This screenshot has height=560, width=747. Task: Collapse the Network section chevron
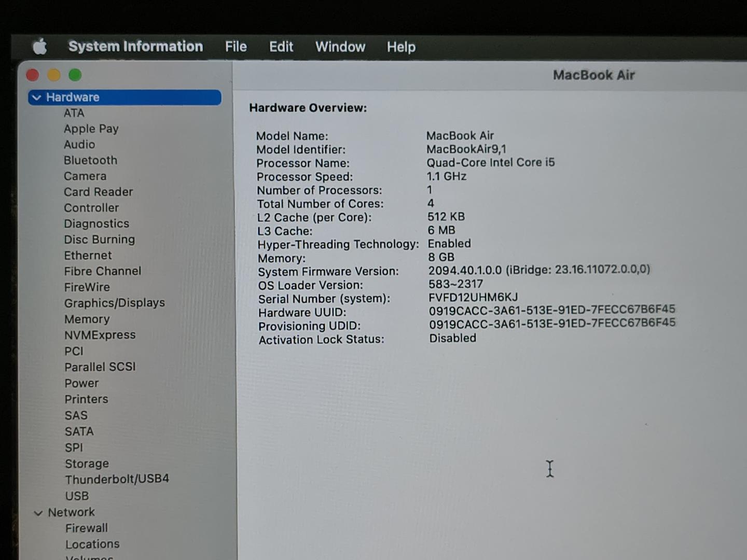pyautogui.click(x=38, y=513)
